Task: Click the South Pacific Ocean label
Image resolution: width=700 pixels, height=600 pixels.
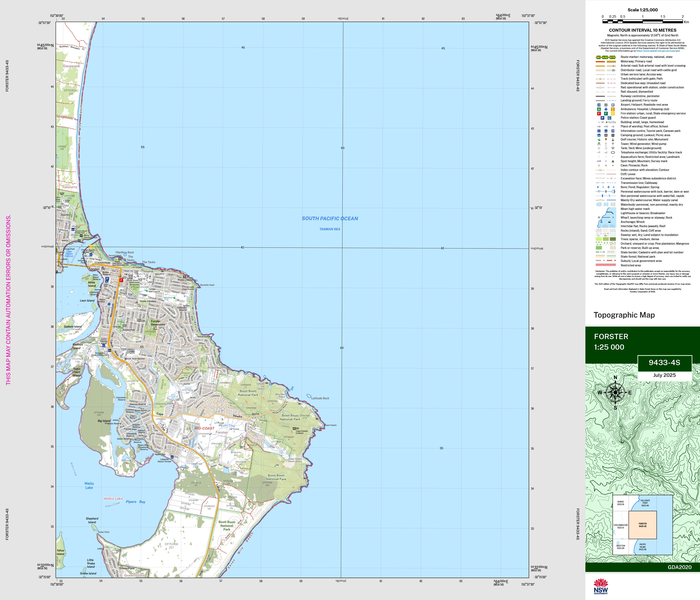Action: tap(329, 219)
